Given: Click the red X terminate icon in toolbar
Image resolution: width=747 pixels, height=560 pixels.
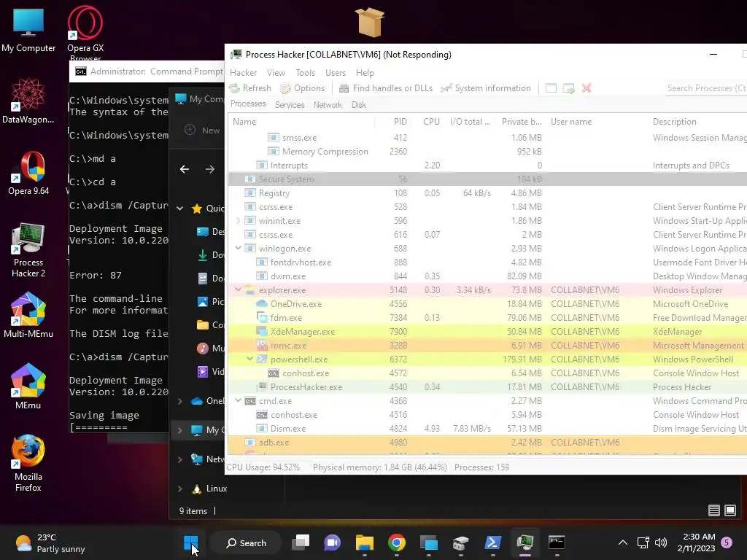Looking at the screenshot, I should click(x=587, y=88).
